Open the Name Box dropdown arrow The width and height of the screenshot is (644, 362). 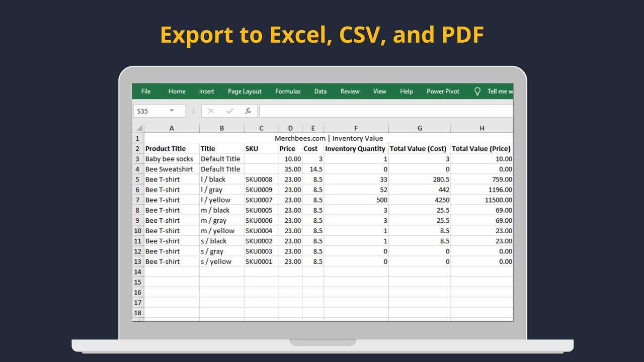click(173, 111)
